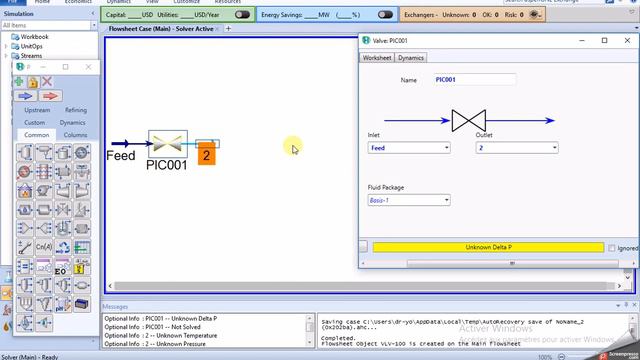Select the Flowsheet Case (Main) tab
640x360 pixels.
[161, 29]
